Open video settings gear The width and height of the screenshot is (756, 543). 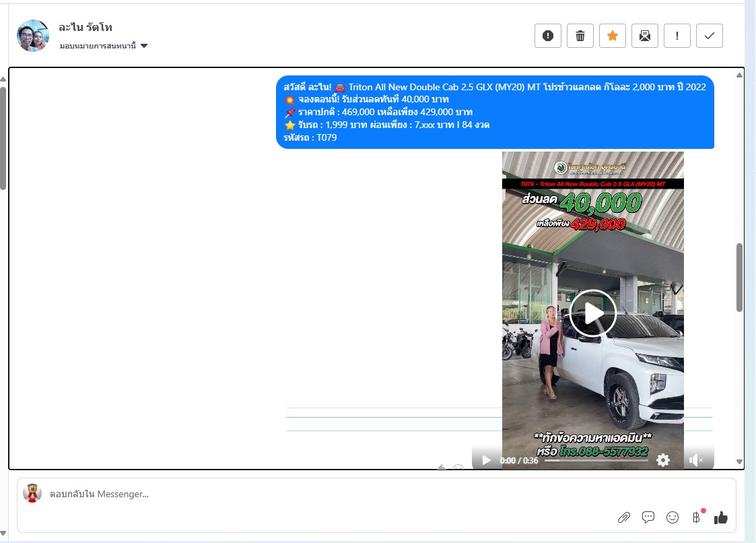(x=663, y=460)
